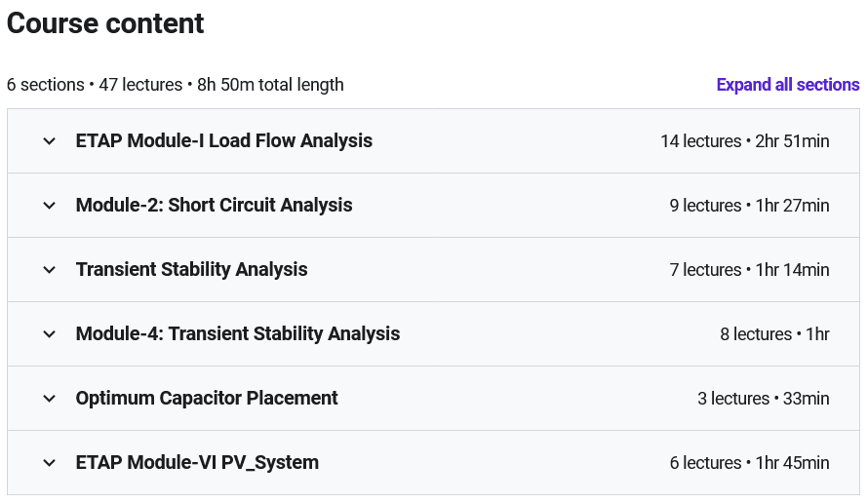The width and height of the screenshot is (868, 503).
Task: Click the "6 lectures • 1hr 45min" text
Action: pyautogui.click(x=749, y=463)
